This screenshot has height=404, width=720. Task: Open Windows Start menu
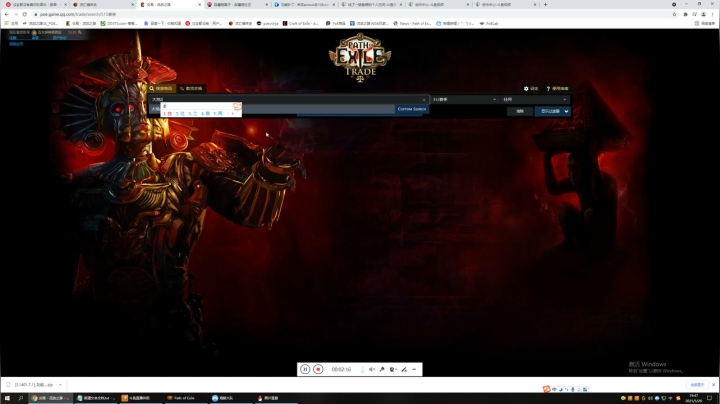pyautogui.click(x=7, y=398)
